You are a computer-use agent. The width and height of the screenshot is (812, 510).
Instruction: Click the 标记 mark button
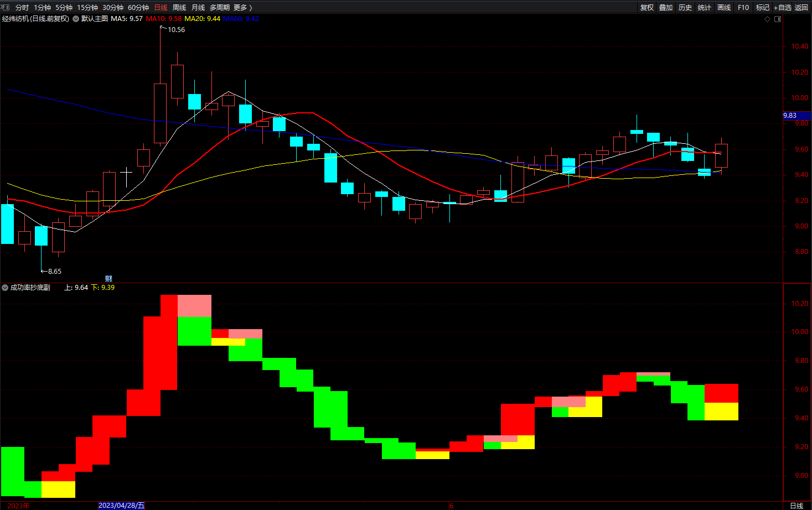pos(763,7)
